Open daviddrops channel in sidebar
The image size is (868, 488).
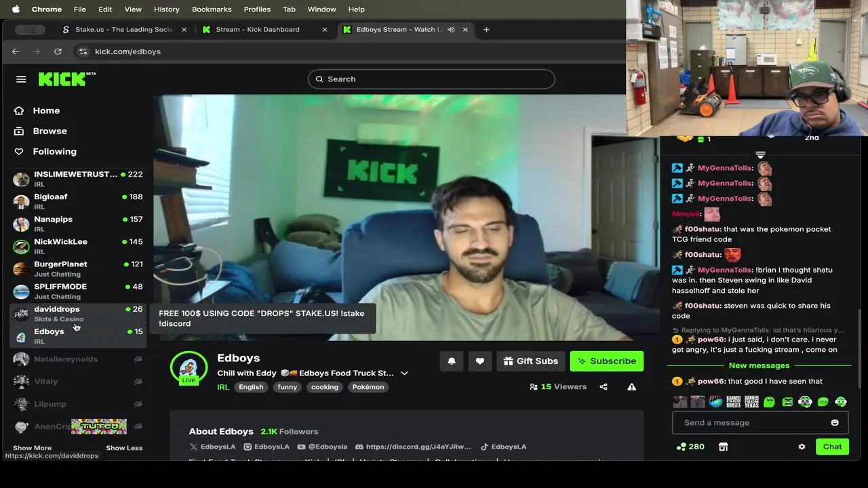pyautogui.click(x=78, y=313)
